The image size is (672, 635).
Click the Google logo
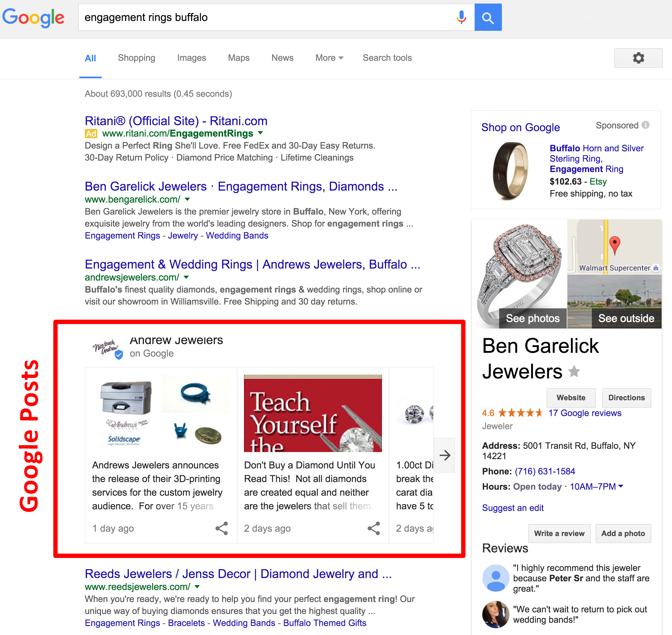[x=33, y=18]
